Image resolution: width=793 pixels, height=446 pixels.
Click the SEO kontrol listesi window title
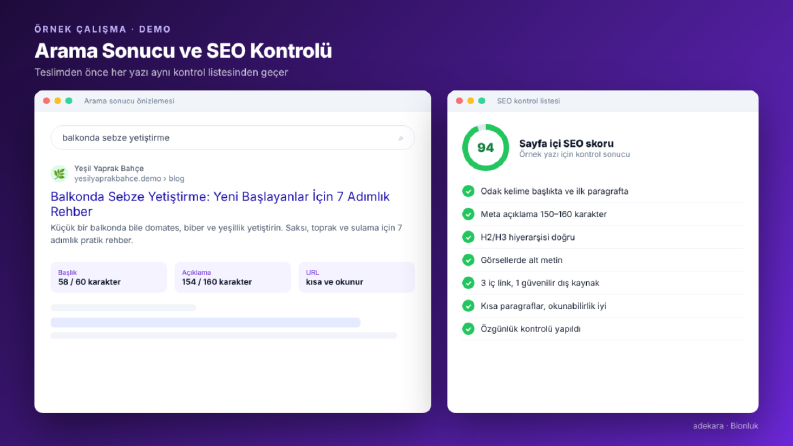(x=528, y=101)
